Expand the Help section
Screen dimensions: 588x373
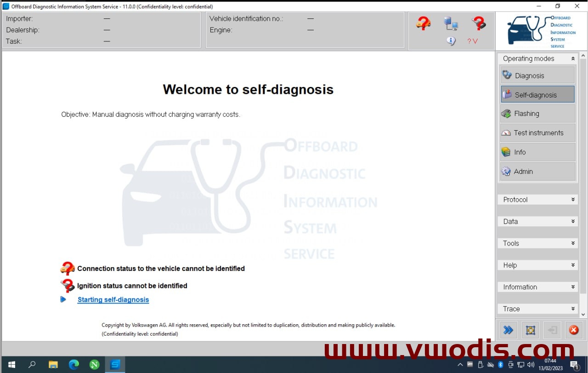[x=537, y=265]
